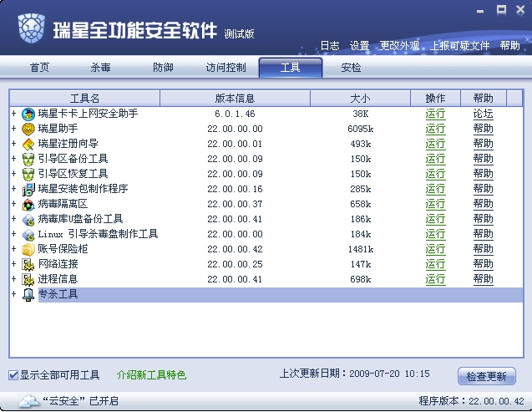Expand the 瑞星注册向导 row
Viewport: 532px width, 412px height.
(x=13, y=143)
